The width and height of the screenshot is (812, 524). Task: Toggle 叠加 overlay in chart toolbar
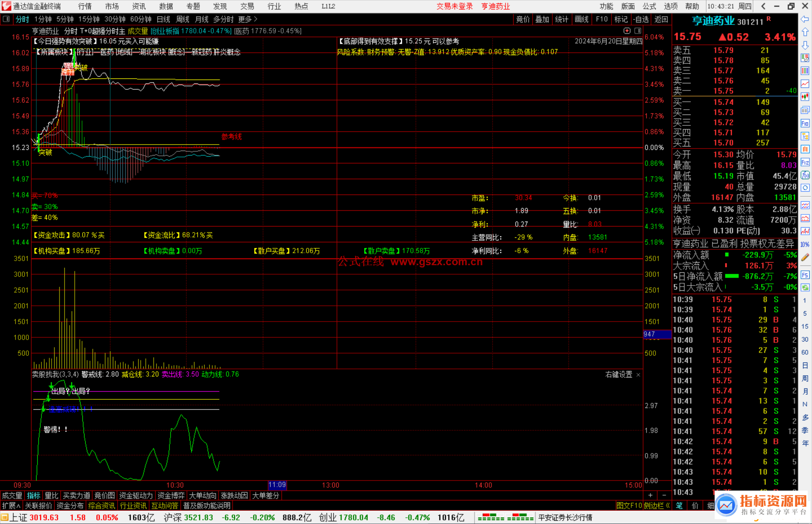542,19
